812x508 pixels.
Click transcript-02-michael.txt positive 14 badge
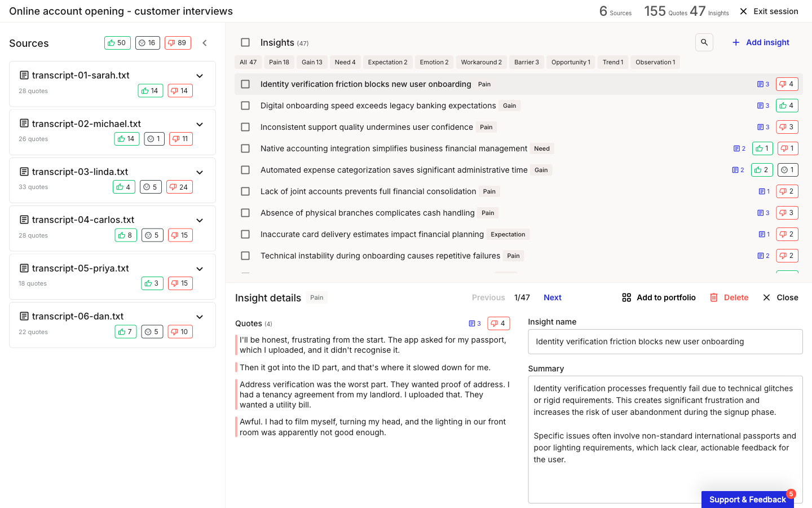(127, 139)
